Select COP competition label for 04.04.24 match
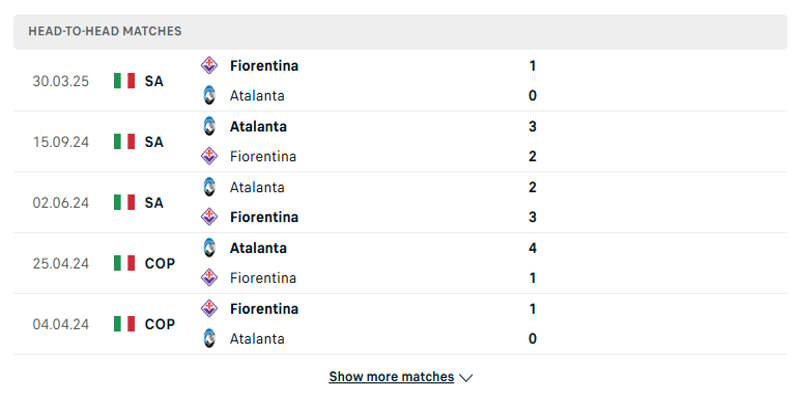This screenshot has height=400, width=800. coord(159,324)
